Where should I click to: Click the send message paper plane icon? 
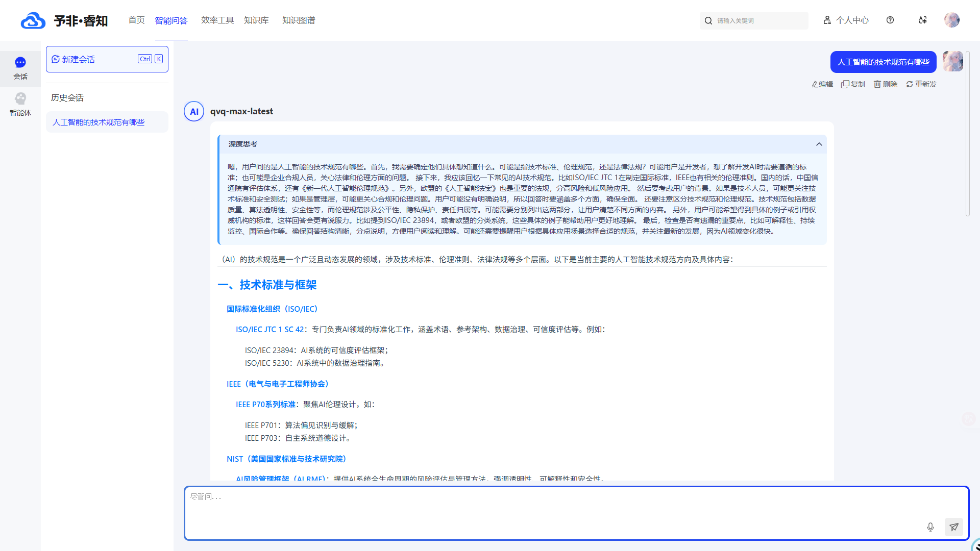click(953, 527)
